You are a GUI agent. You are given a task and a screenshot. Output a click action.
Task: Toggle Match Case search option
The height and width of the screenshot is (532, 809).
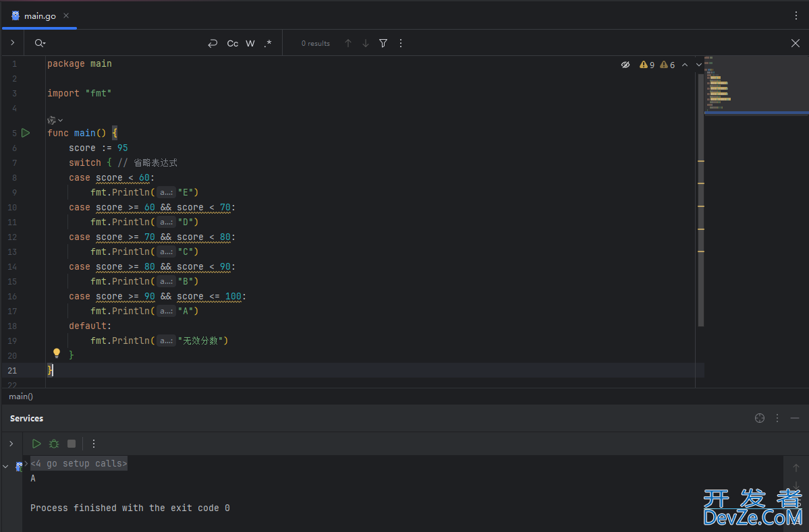tap(233, 43)
